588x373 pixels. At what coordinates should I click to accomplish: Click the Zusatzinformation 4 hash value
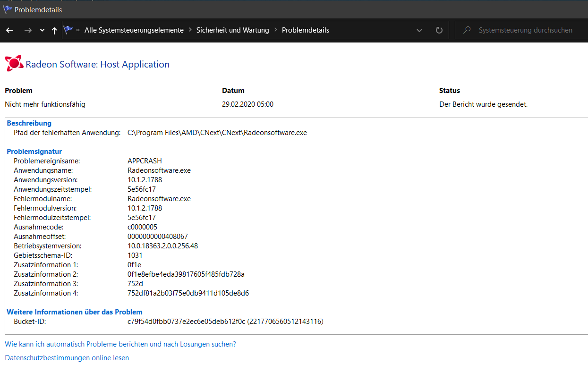point(188,293)
